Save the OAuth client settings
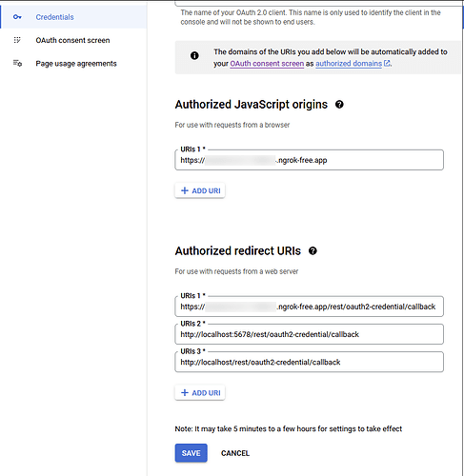Viewport: 464px width, 476px height. coord(191,453)
